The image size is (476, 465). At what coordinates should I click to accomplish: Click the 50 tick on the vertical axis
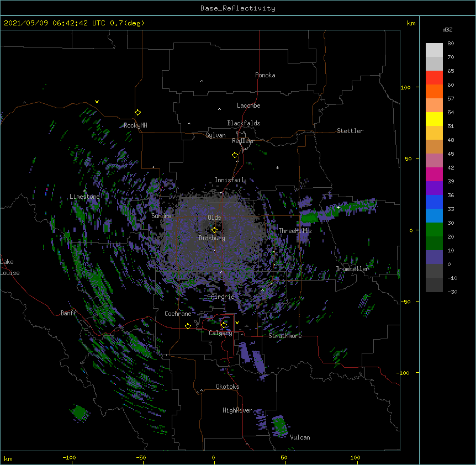click(x=408, y=158)
